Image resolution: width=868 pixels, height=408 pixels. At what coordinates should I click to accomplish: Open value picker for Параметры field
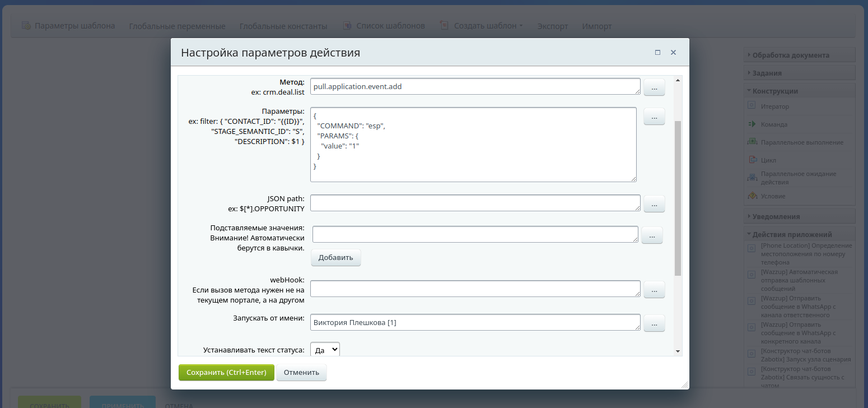(654, 116)
